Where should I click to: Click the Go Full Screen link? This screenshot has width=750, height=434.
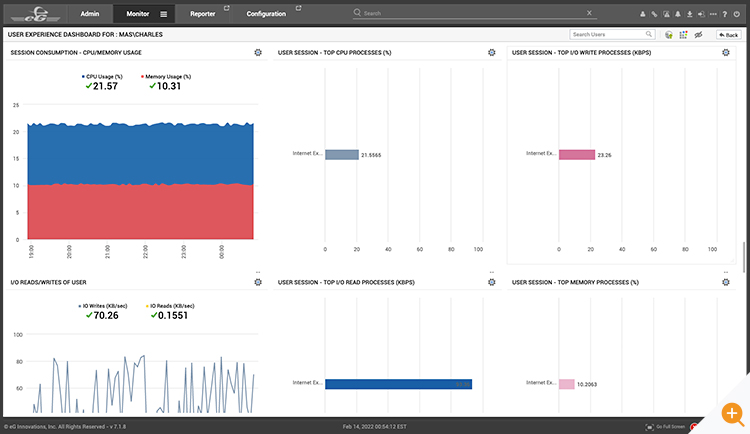click(x=671, y=427)
